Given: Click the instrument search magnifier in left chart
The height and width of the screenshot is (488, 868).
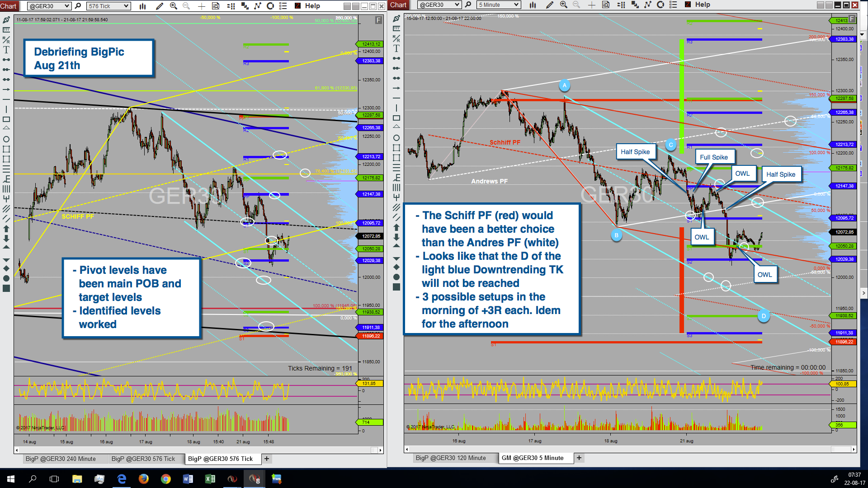Looking at the screenshot, I should click(78, 6).
